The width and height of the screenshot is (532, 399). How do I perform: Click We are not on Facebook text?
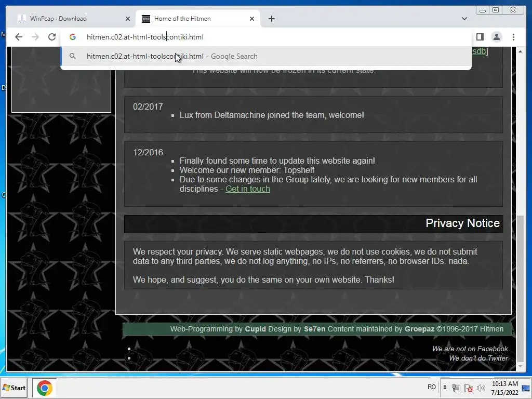(470, 349)
